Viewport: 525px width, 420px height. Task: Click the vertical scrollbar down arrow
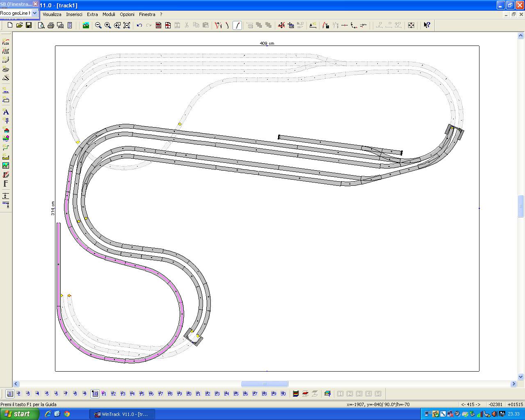pos(521,377)
